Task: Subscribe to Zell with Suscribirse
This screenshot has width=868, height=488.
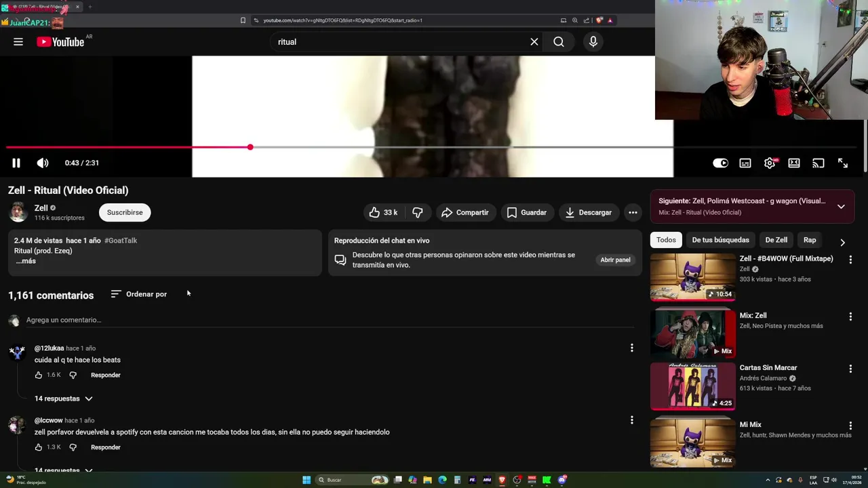Action: [125, 212]
